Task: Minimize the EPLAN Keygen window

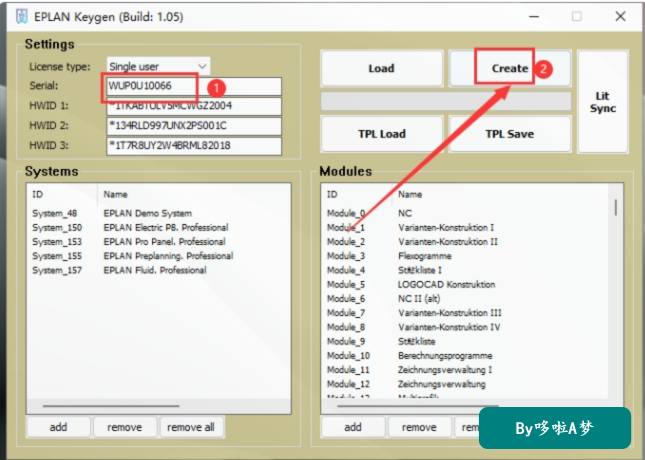Action: (534, 16)
